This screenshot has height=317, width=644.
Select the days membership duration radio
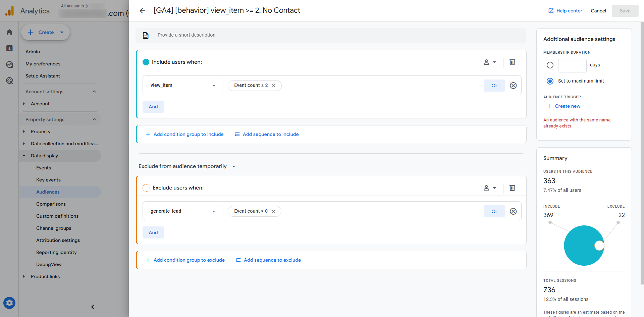550,65
